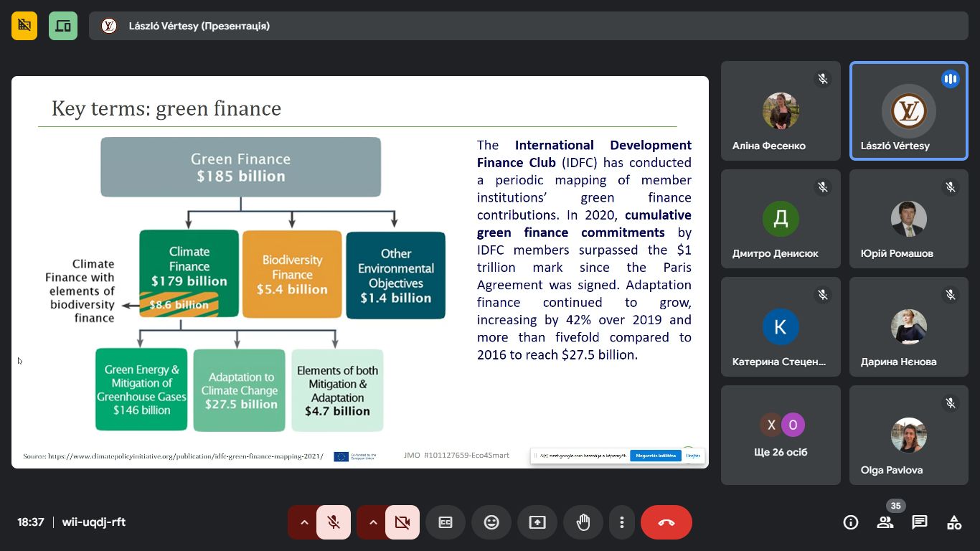Open the Activities shapes icon
980x551 pixels.
[x=954, y=522]
